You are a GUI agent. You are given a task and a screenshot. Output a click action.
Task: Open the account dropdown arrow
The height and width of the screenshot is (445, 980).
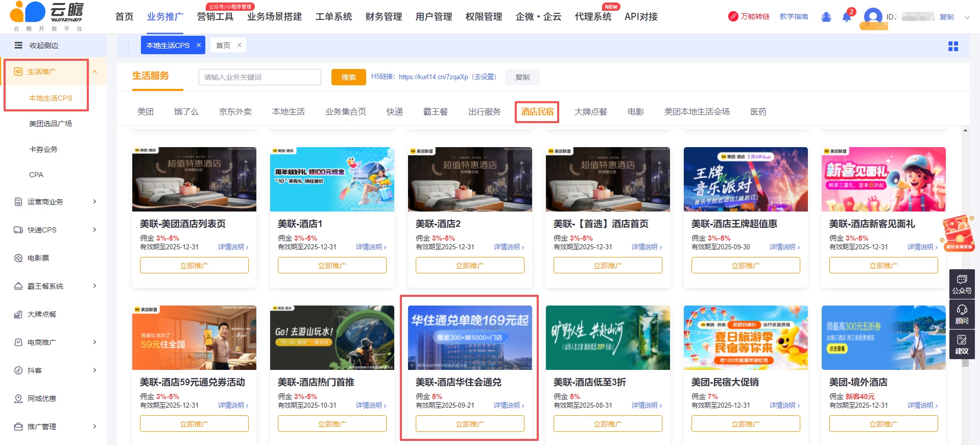click(967, 17)
